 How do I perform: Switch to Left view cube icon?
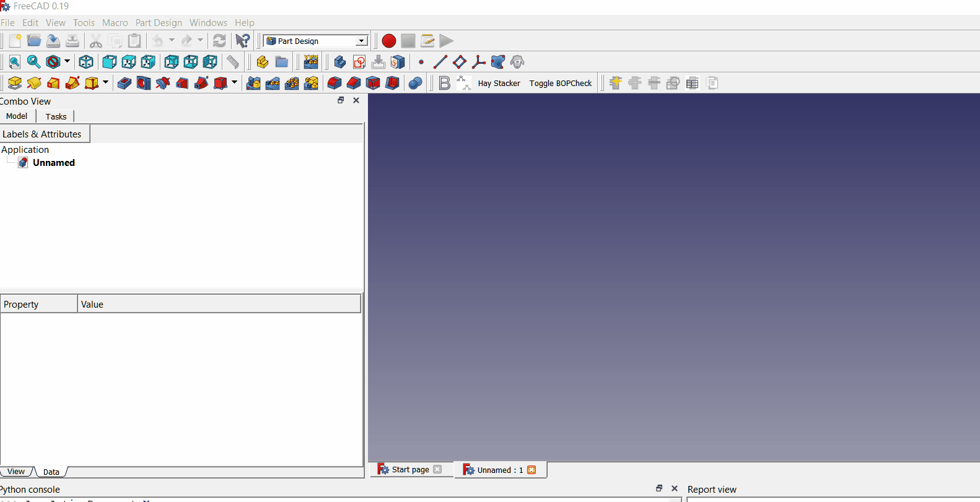210,62
